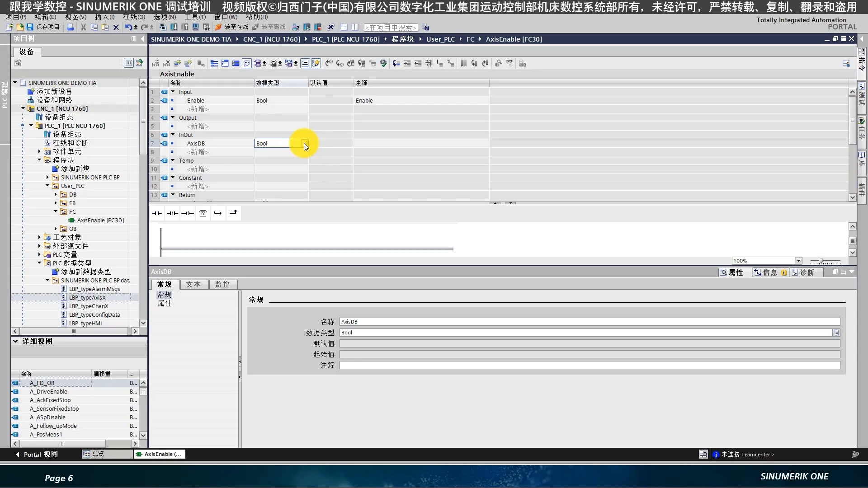Expand the DB folder under User_PLC
Viewport: 868px width, 488px height.
tap(56, 195)
